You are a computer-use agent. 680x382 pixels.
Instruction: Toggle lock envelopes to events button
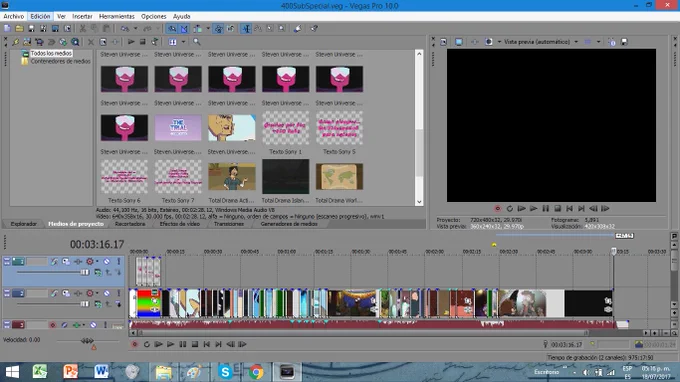tap(219, 29)
